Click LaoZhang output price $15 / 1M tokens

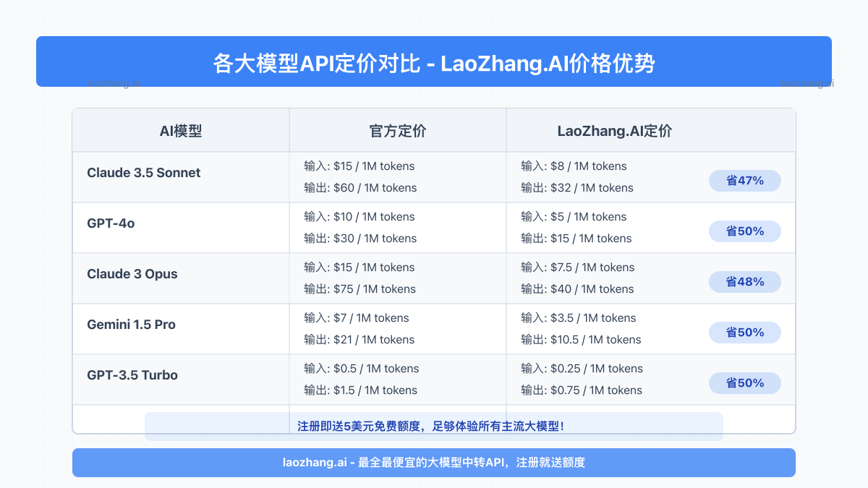tap(576, 239)
